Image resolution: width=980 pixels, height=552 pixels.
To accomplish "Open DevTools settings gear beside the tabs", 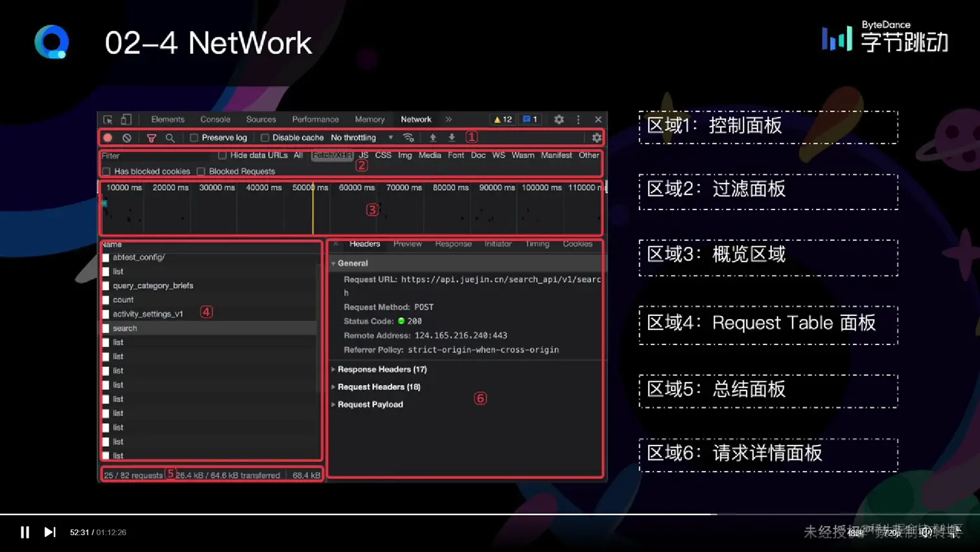I will point(559,119).
